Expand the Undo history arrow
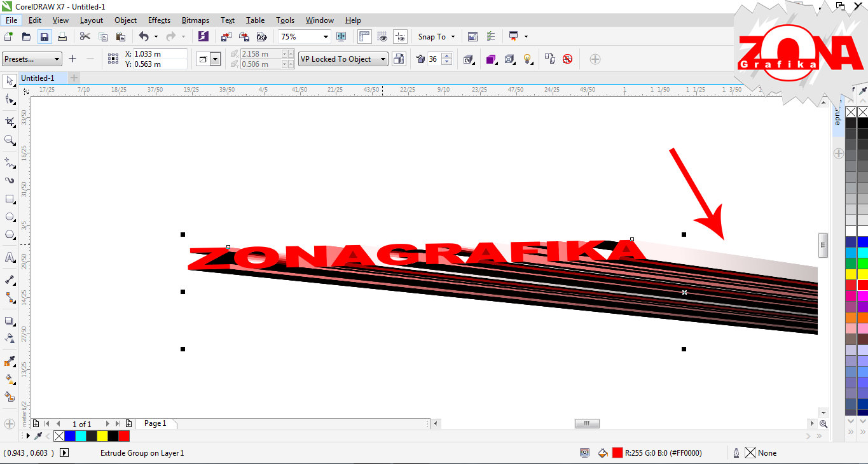 (x=156, y=37)
